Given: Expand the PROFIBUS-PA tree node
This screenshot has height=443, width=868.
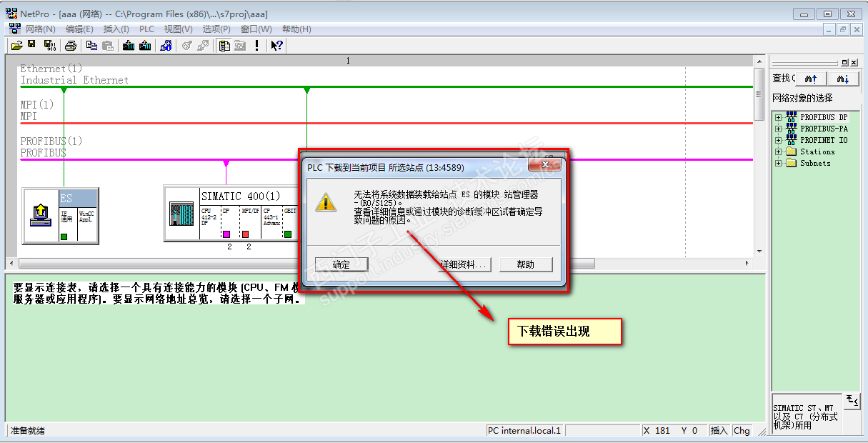Looking at the screenshot, I should 778,129.
